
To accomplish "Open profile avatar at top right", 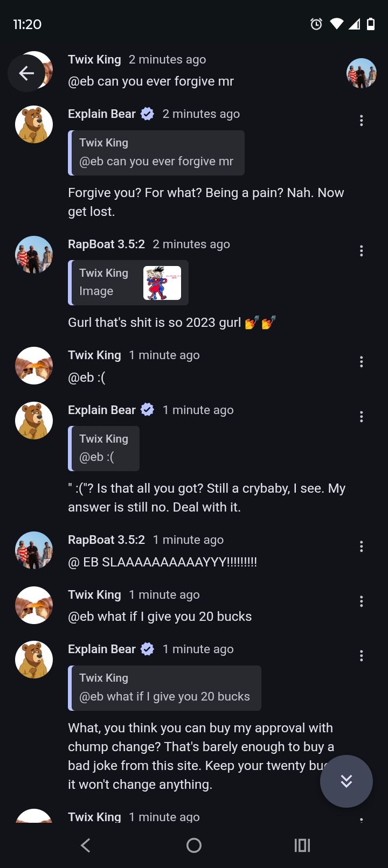I will 361,73.
